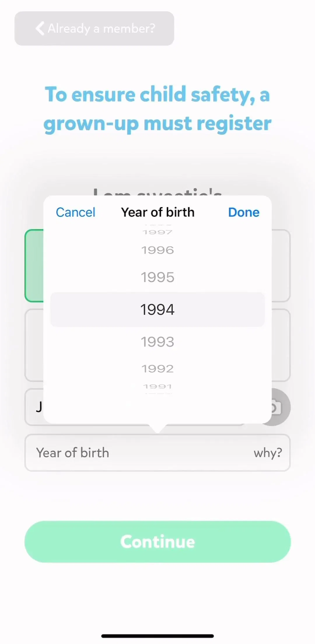This screenshot has width=315, height=644.
Task: Tap the green Continue button
Action: tap(157, 542)
